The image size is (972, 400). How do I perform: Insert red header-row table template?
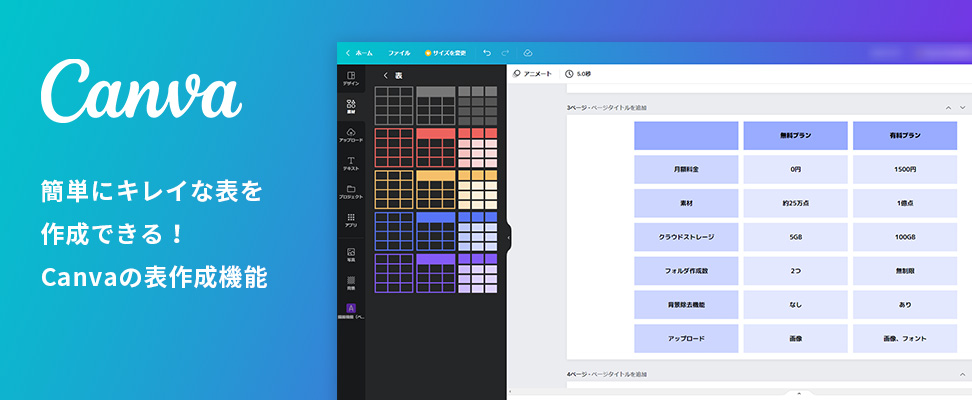[435, 148]
